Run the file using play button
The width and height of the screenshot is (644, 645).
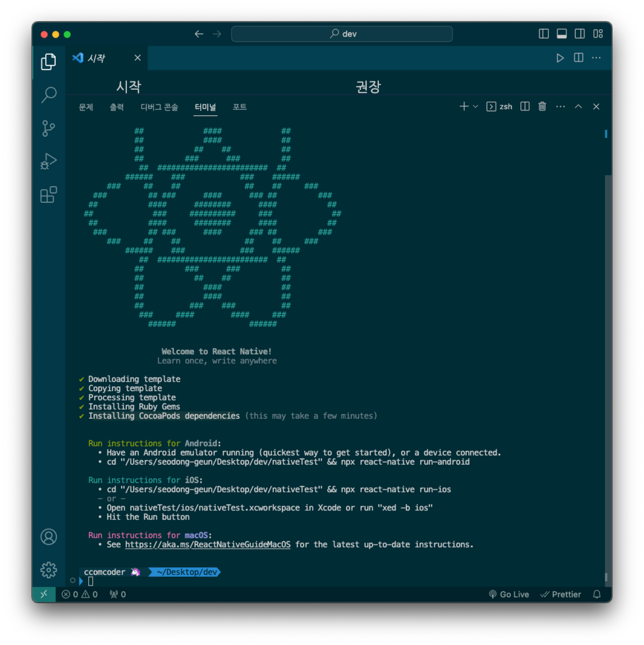click(560, 58)
